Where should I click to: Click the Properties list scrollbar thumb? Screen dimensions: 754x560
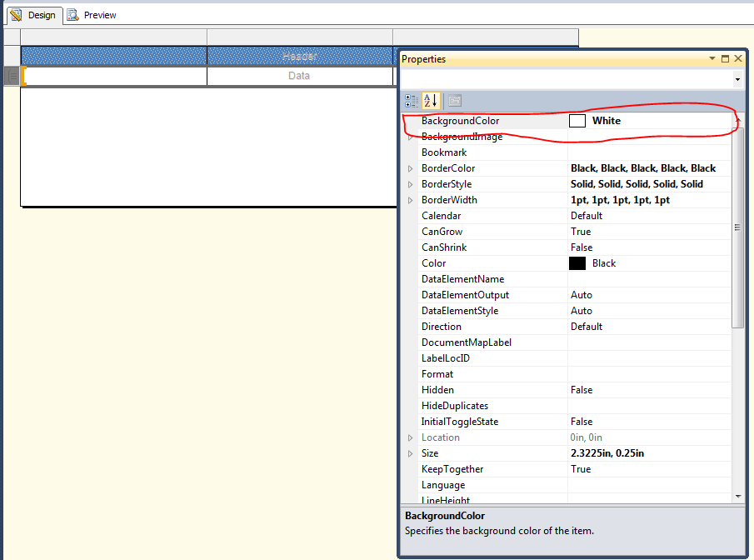click(x=737, y=227)
